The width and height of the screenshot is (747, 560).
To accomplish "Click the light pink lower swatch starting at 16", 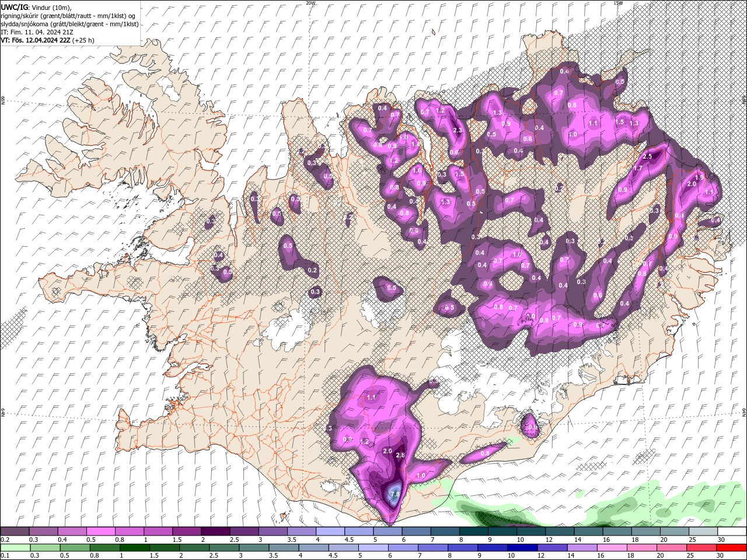I will pos(612,548).
